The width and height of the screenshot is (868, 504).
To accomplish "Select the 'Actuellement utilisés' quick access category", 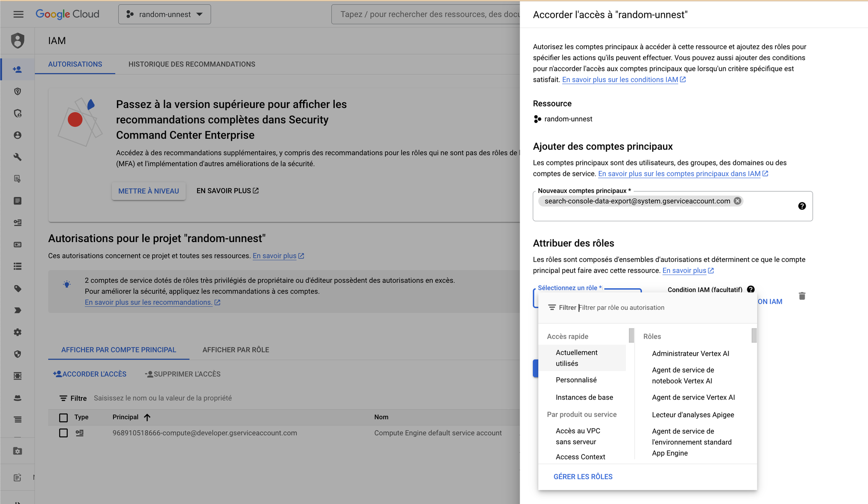I will point(582,358).
